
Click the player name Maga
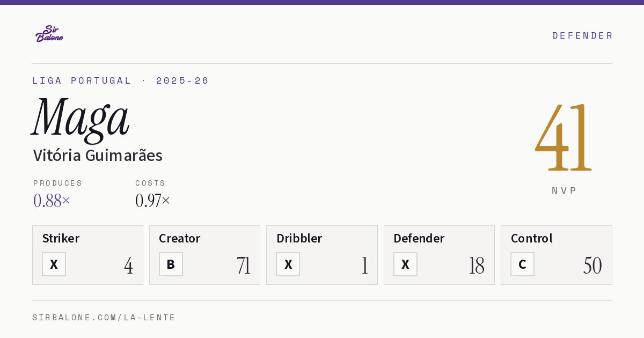(x=80, y=118)
